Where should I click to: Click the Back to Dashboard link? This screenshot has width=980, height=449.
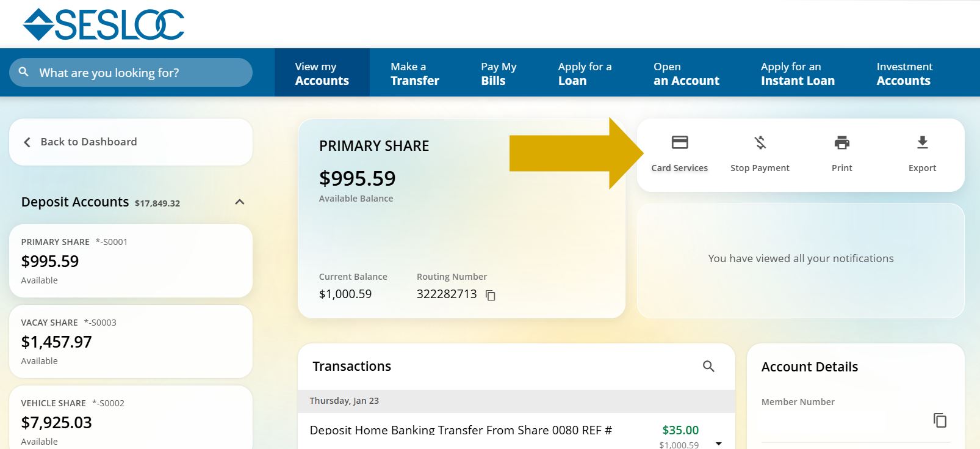pyautogui.click(x=88, y=142)
